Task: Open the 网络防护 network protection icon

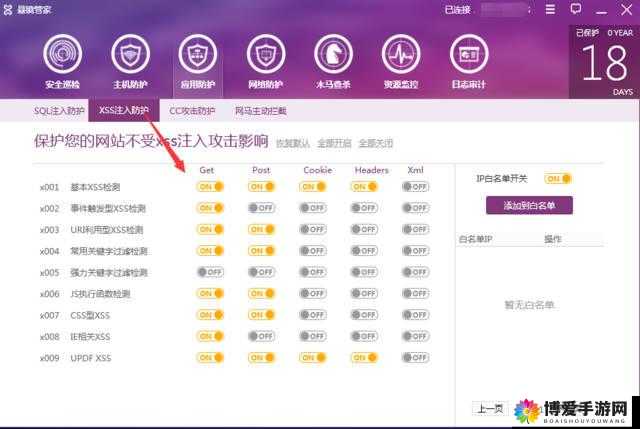Action: point(266,54)
